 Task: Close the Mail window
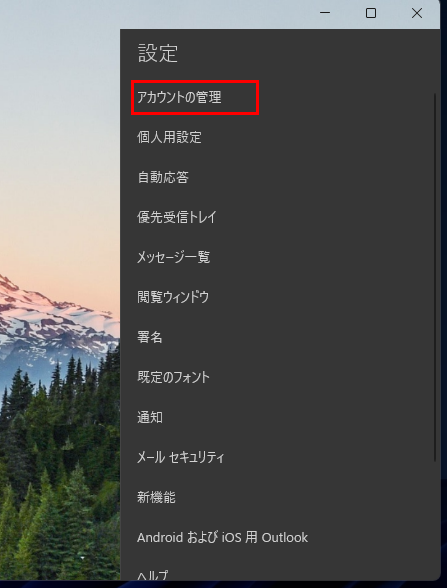point(417,13)
